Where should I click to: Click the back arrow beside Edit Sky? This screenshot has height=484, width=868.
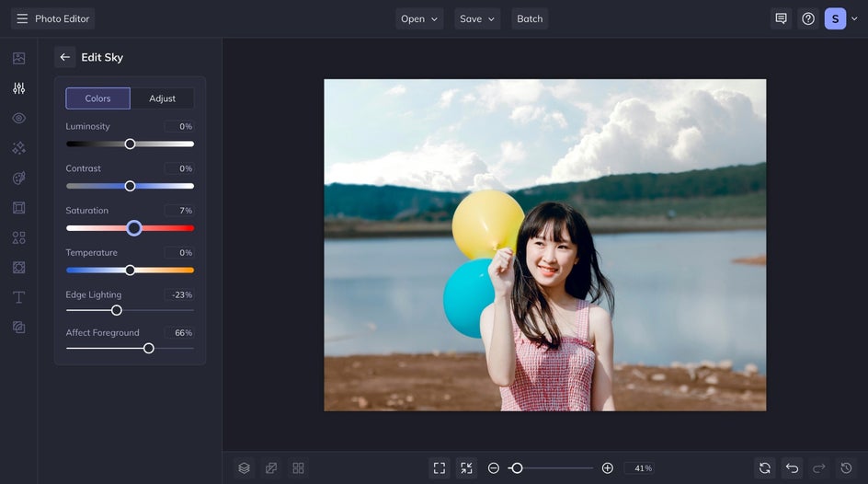[x=64, y=57]
